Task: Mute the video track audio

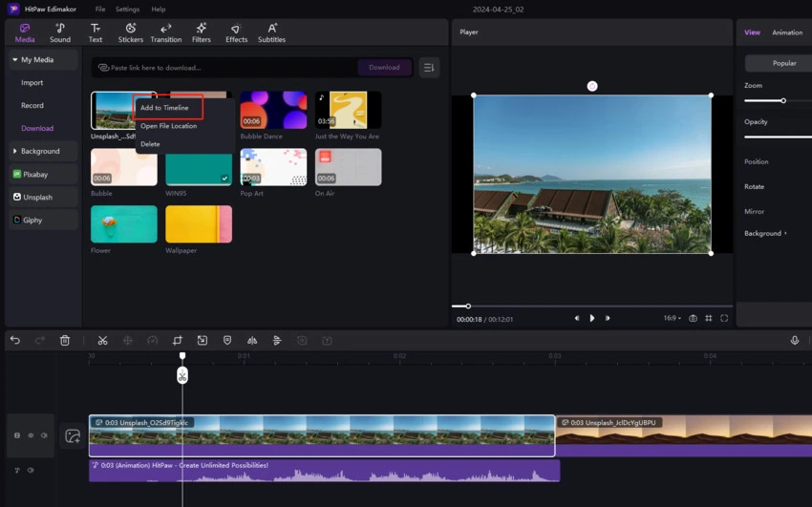Action: click(44, 435)
